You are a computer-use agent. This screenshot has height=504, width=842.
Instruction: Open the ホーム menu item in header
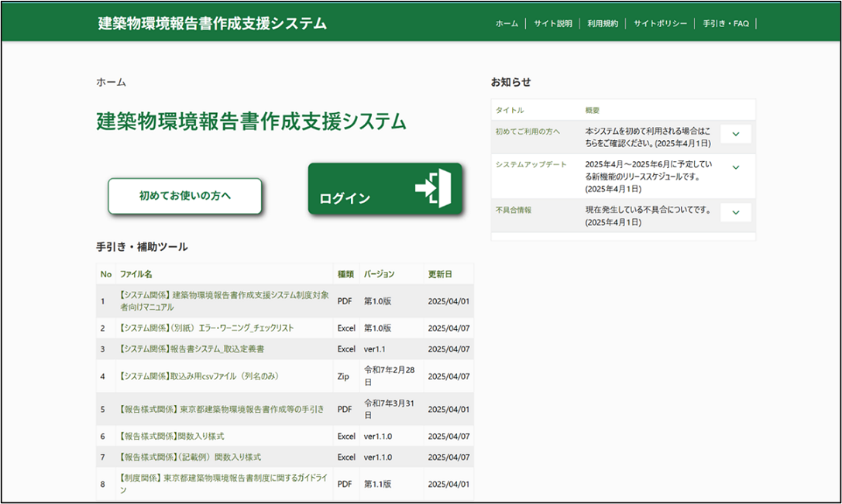507,23
